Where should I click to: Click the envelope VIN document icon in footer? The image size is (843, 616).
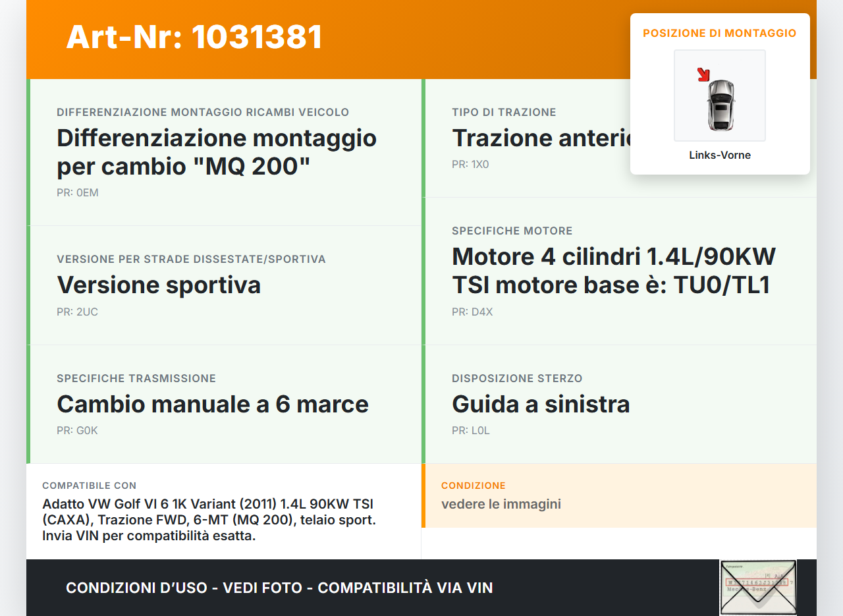(x=758, y=588)
